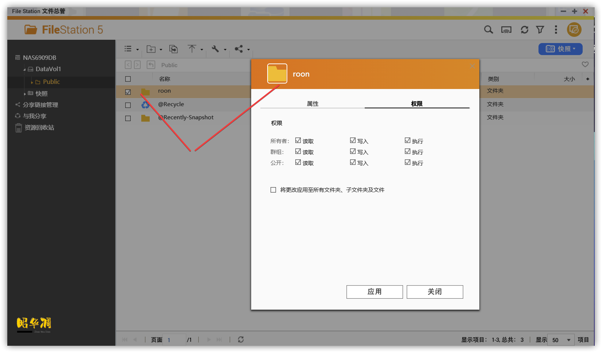Uncheck group write permission checkbox

353,151
